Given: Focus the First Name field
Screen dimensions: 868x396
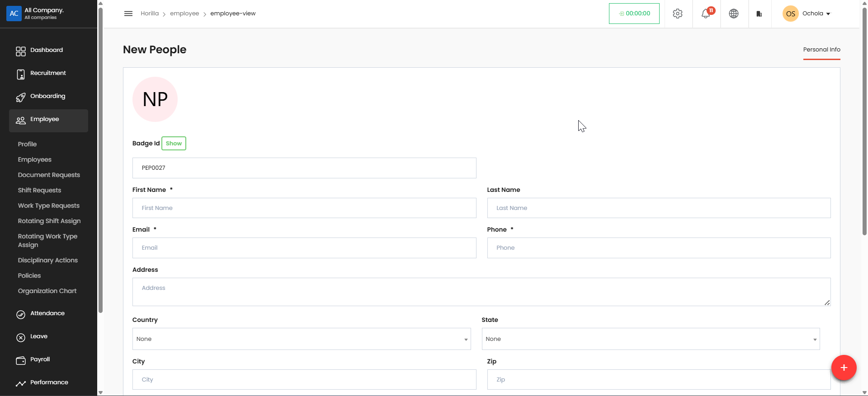Looking at the screenshot, I should coord(304,208).
